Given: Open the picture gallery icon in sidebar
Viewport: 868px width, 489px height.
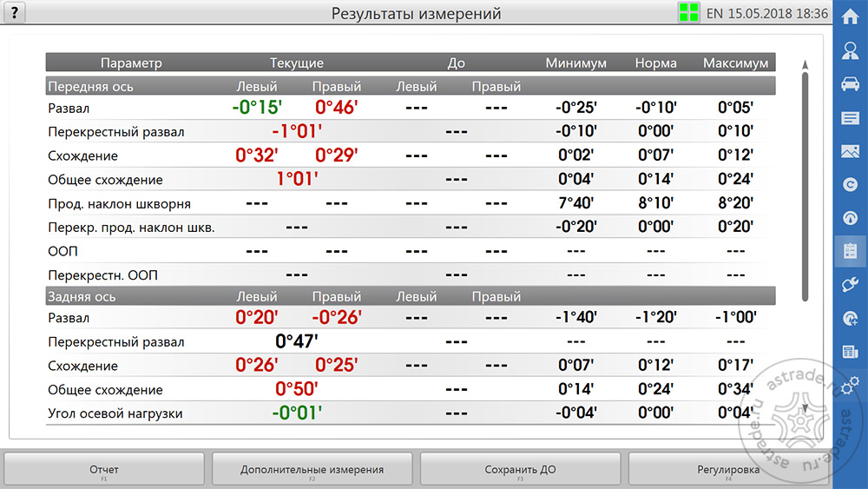Looking at the screenshot, I should click(851, 151).
